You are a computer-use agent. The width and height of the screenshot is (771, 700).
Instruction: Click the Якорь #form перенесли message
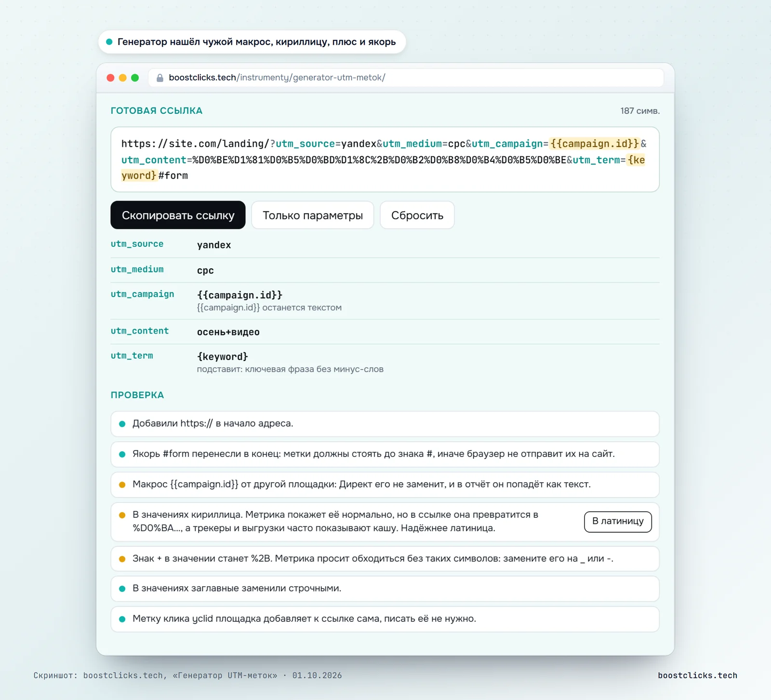[x=385, y=454]
